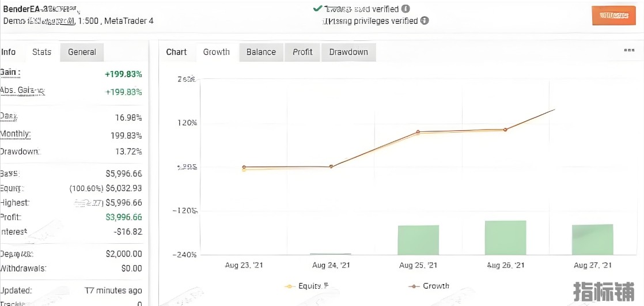Switch to the Profit chart tab
Screen dimensions: 644x306
pos(302,52)
